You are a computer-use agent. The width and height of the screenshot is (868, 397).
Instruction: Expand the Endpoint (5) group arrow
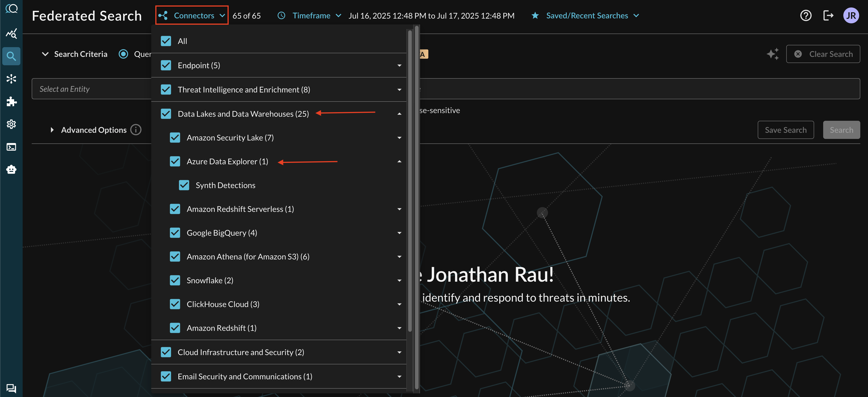click(399, 65)
